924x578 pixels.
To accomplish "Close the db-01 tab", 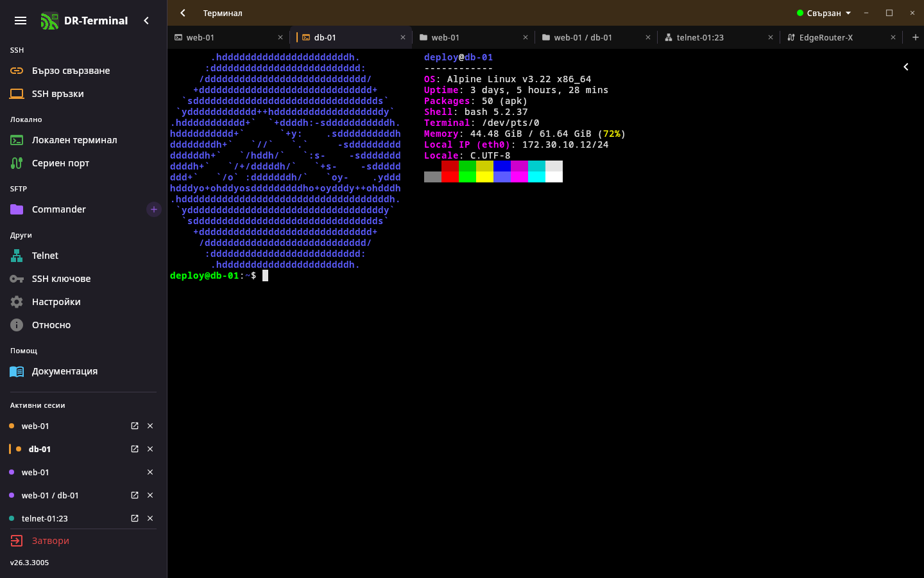I will click(403, 37).
